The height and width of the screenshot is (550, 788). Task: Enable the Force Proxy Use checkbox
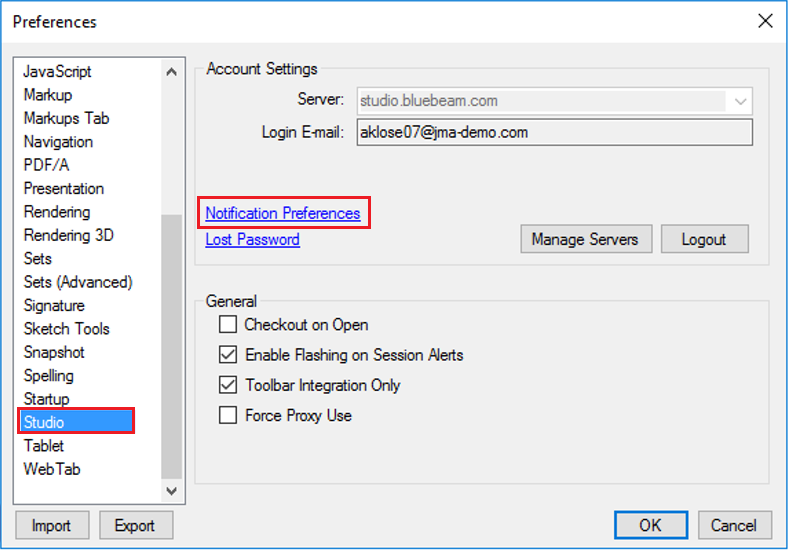click(x=228, y=415)
